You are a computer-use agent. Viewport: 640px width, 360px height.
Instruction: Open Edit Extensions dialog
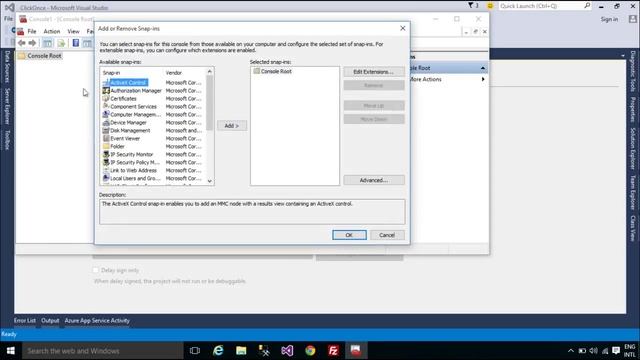click(374, 72)
